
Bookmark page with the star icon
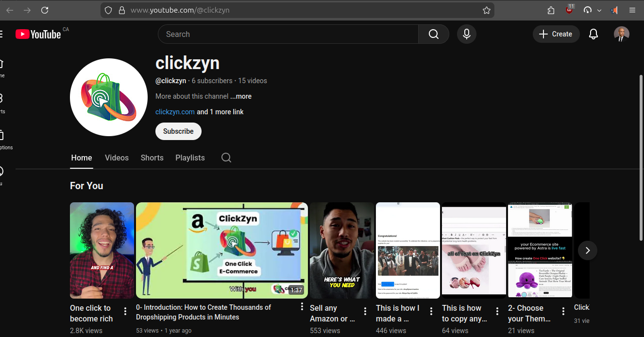coord(486,10)
